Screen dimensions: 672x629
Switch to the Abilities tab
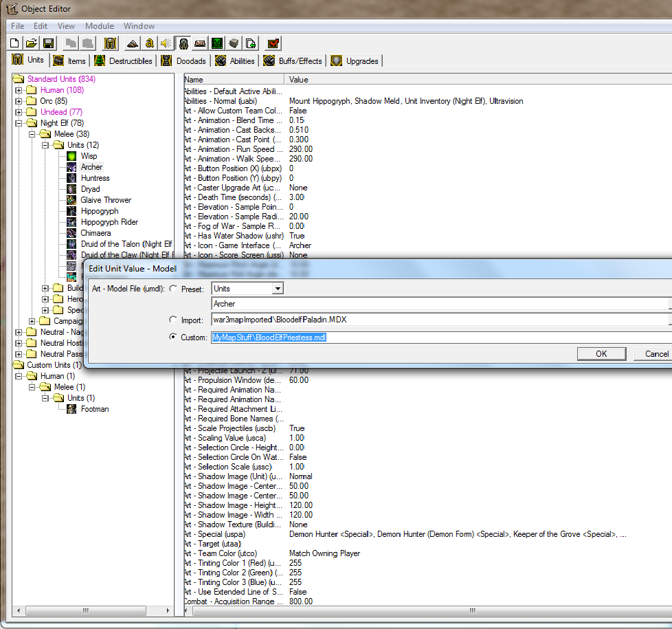236,61
